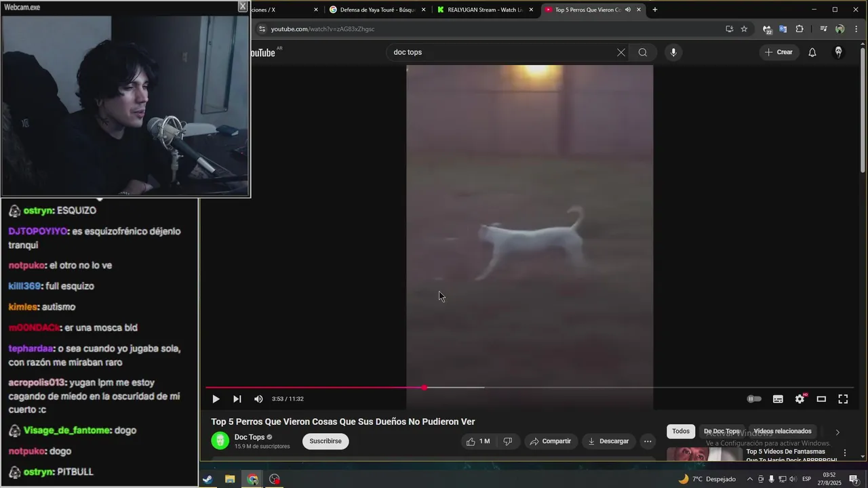Click the Compartir button
Screen dimensions: 868x488
point(551,441)
